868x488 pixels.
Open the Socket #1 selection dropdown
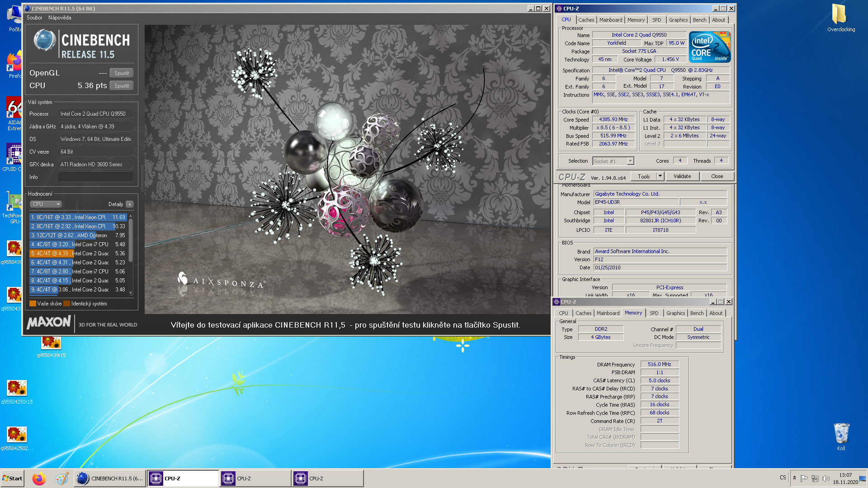point(613,161)
